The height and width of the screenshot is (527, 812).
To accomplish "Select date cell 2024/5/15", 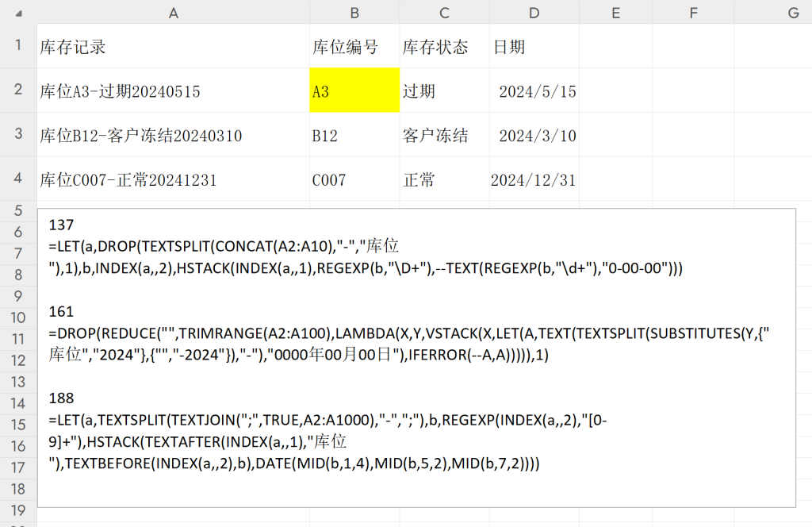I will pyautogui.click(x=534, y=90).
